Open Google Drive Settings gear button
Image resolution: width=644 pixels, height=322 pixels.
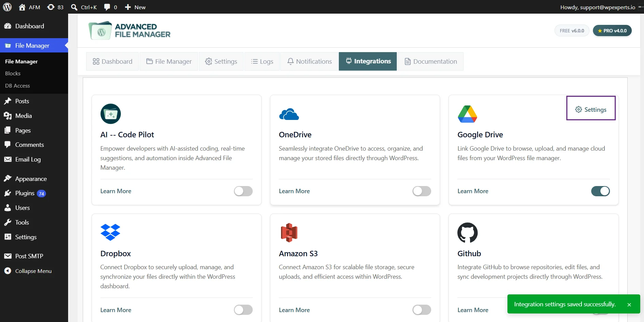(591, 109)
